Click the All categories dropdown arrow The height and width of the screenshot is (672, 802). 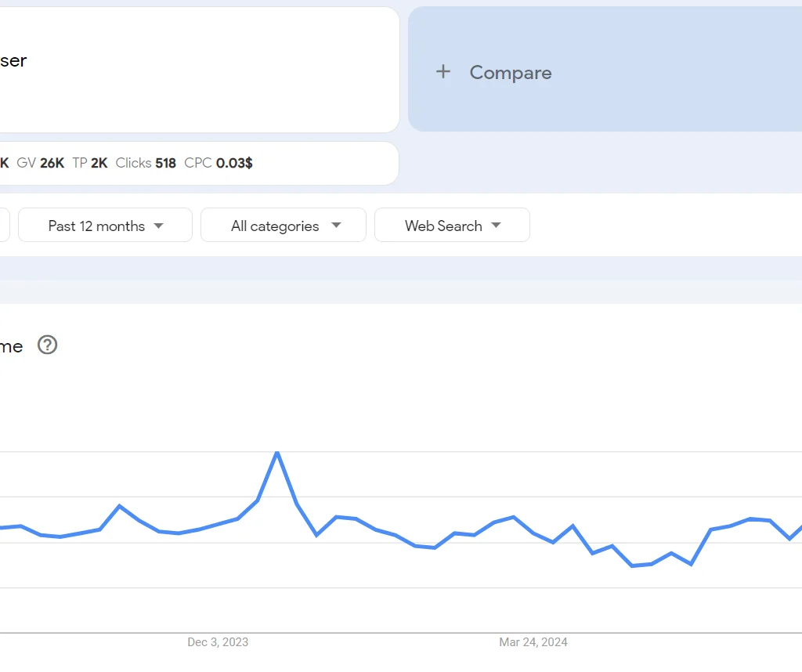coord(338,225)
